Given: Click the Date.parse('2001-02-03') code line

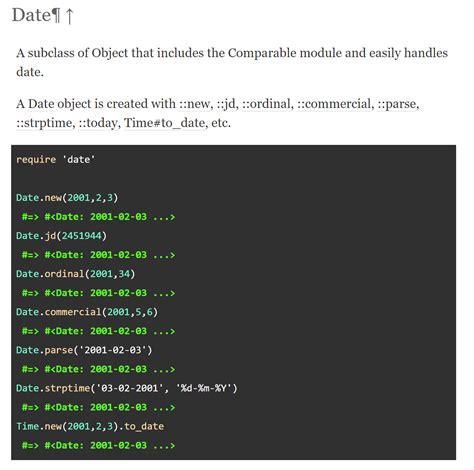Looking at the screenshot, I should [x=84, y=350].
